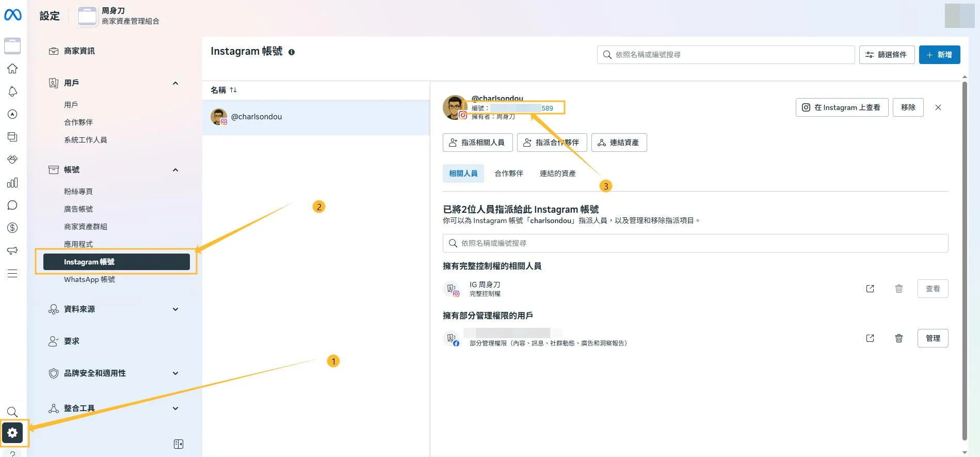The image size is (980, 457).
Task: Collapse the 用戶 section
Action: pos(175,83)
